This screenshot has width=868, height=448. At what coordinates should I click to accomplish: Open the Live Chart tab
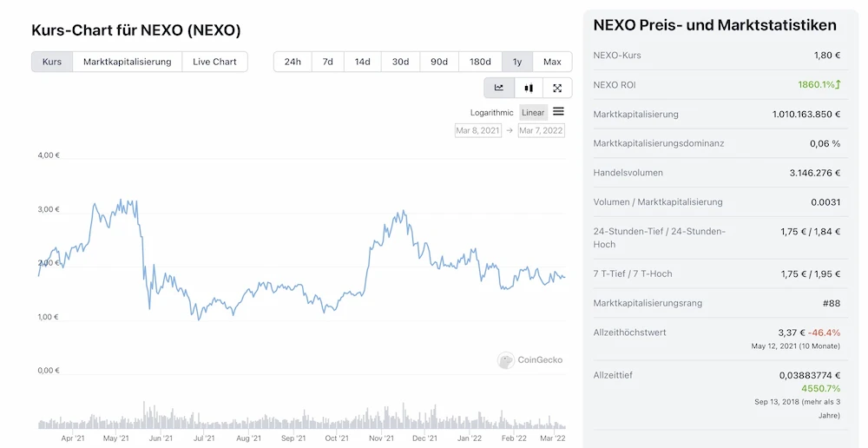click(x=214, y=62)
